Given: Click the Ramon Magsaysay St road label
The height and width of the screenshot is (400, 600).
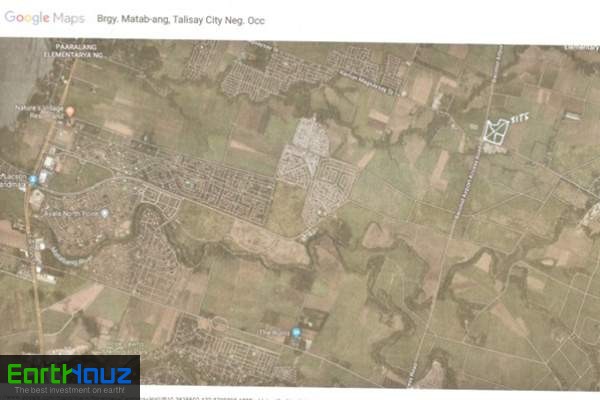Looking at the screenshot, I should click(367, 82).
